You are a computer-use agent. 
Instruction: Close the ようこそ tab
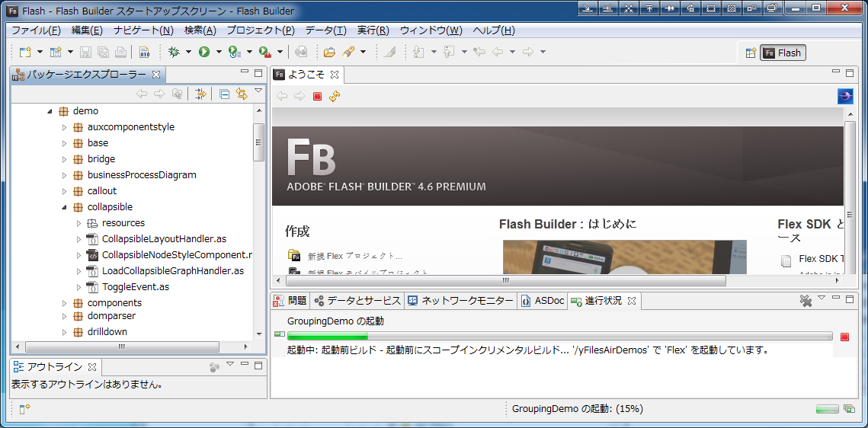tap(335, 74)
